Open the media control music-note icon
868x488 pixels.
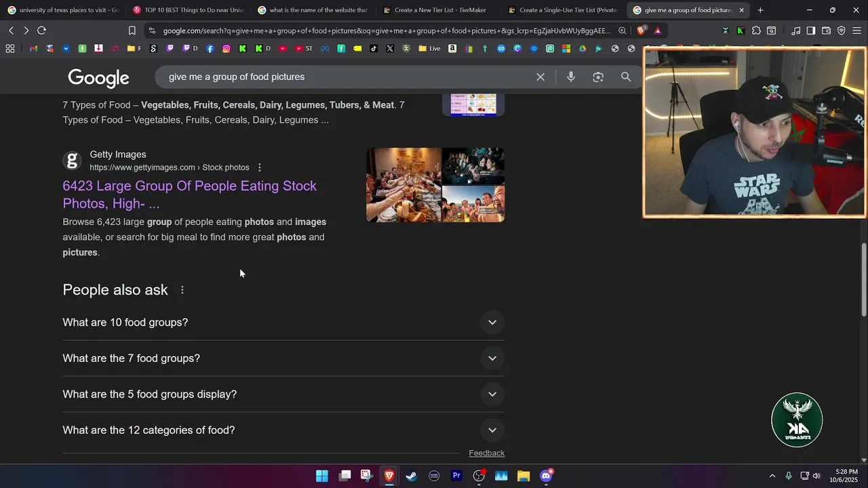795,30
